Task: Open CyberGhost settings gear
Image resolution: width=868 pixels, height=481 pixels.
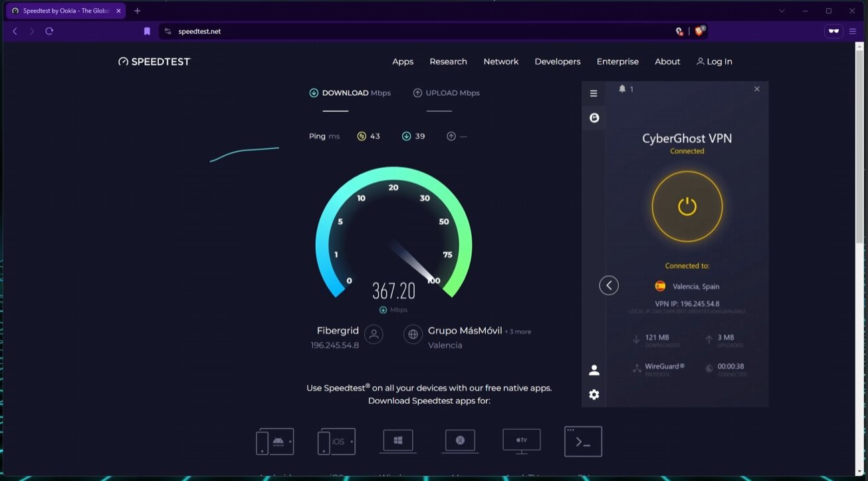Action: point(594,395)
